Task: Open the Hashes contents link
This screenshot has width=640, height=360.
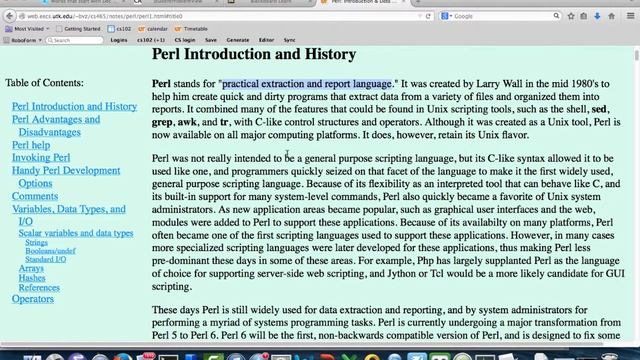Action: click(32, 278)
